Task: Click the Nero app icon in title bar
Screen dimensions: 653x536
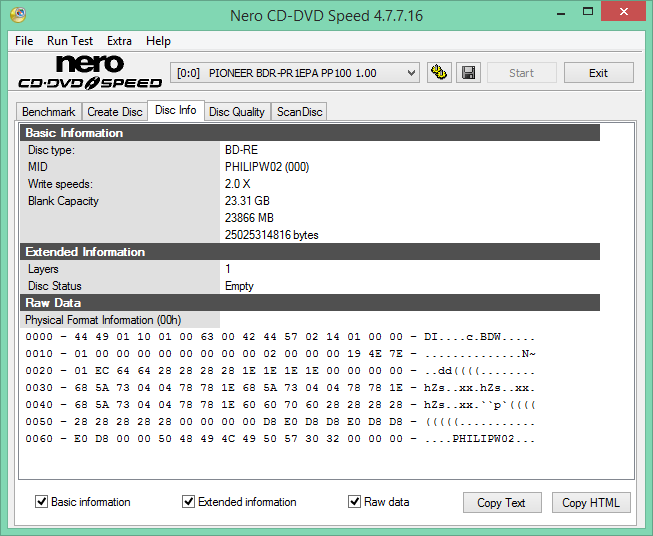Action: pyautogui.click(x=18, y=15)
